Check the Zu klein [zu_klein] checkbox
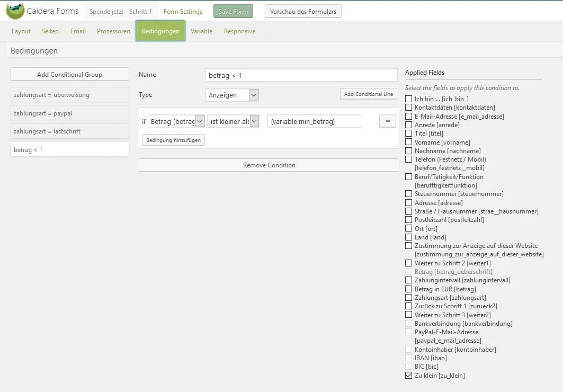 [x=408, y=375]
